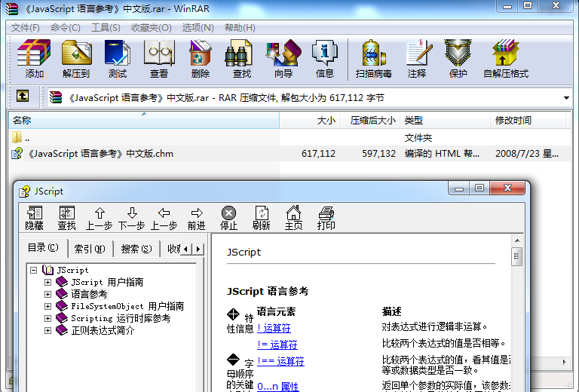
Task: Click the horizontal scroll right arrow in WinRAR
Action: tap(564, 362)
